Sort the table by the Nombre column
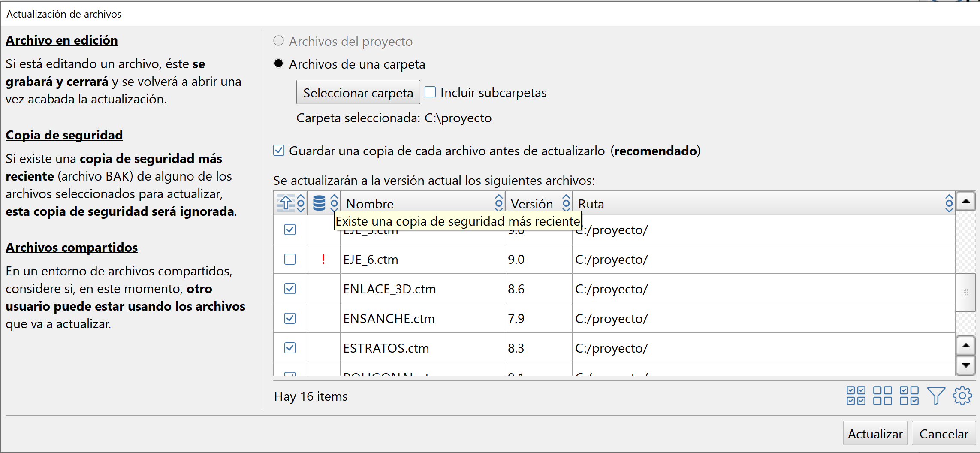The height and width of the screenshot is (453, 980). coord(499,203)
